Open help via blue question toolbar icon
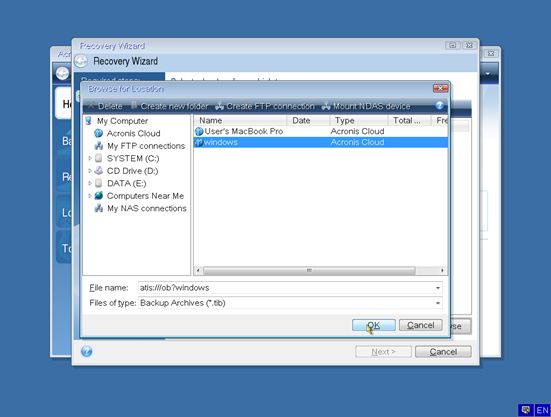The height and width of the screenshot is (417, 551). pyautogui.click(x=440, y=105)
